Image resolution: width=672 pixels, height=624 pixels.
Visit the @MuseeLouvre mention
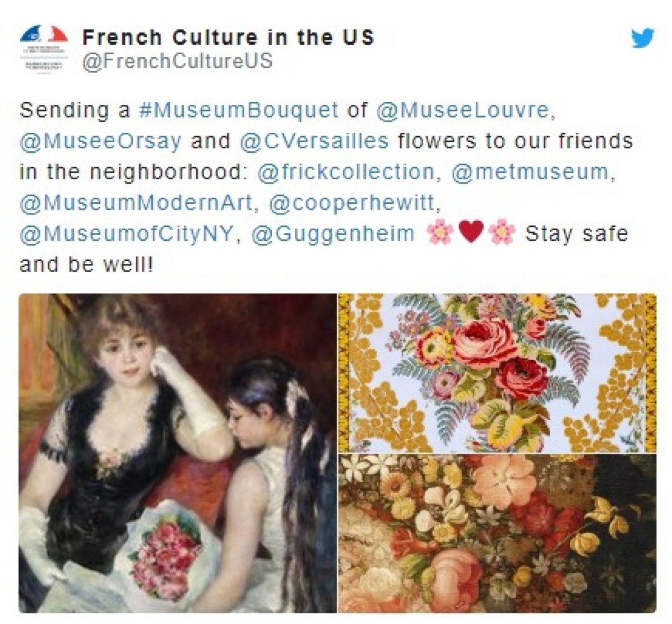pyautogui.click(x=466, y=110)
